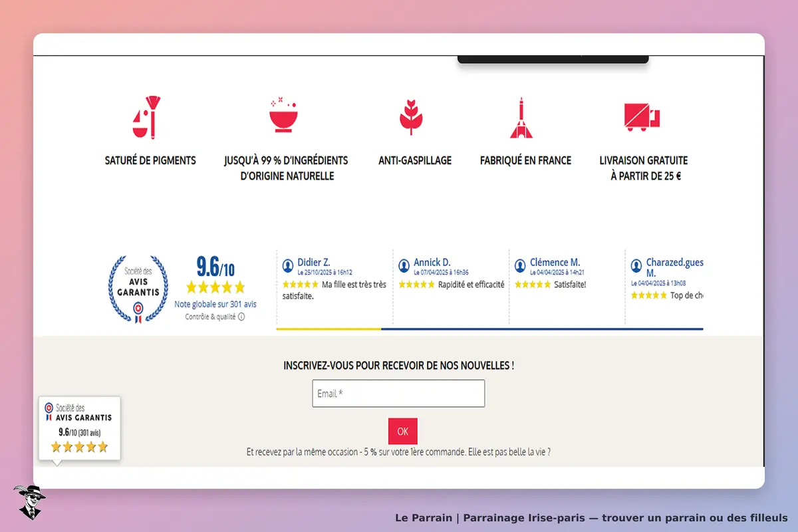Viewport: 798px width, 532px height.
Task: Click SATURÉ DE PIGMENTS label
Action: 150,160
